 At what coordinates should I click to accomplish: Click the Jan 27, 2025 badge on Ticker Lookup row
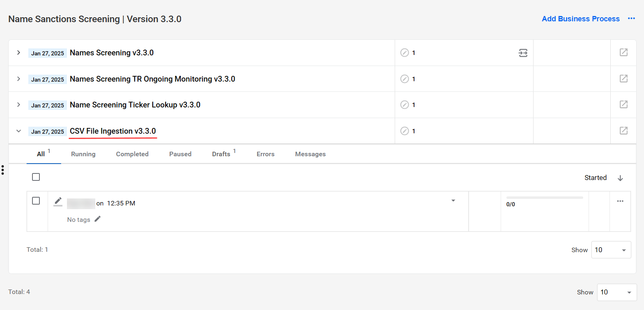tap(48, 105)
